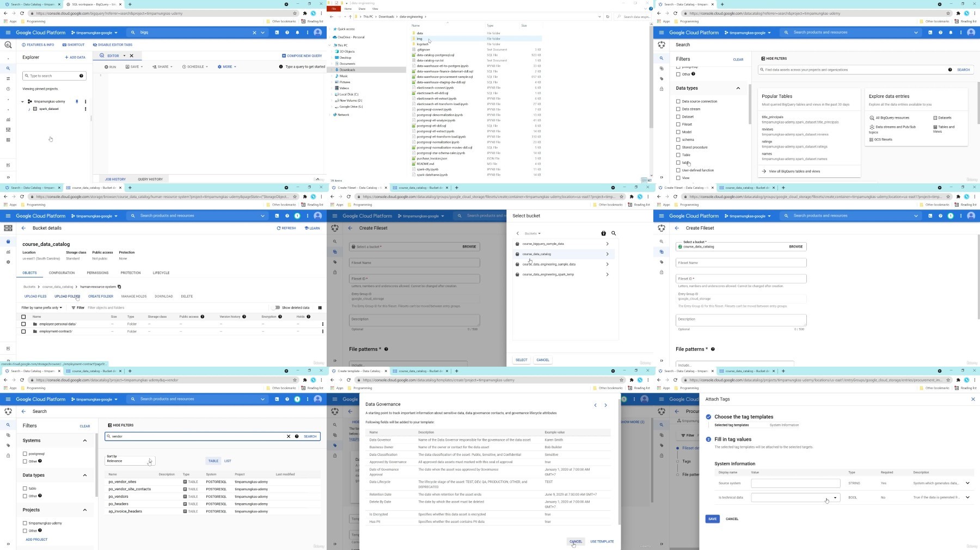Open the po_vendor_sites search result
This screenshot has width=980, height=550.
[122, 482]
